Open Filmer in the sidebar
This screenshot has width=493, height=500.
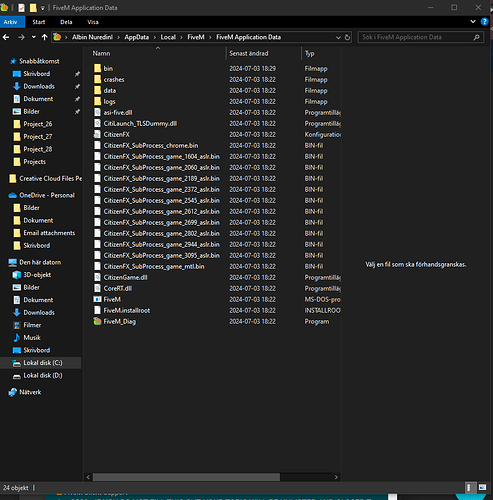click(32, 325)
